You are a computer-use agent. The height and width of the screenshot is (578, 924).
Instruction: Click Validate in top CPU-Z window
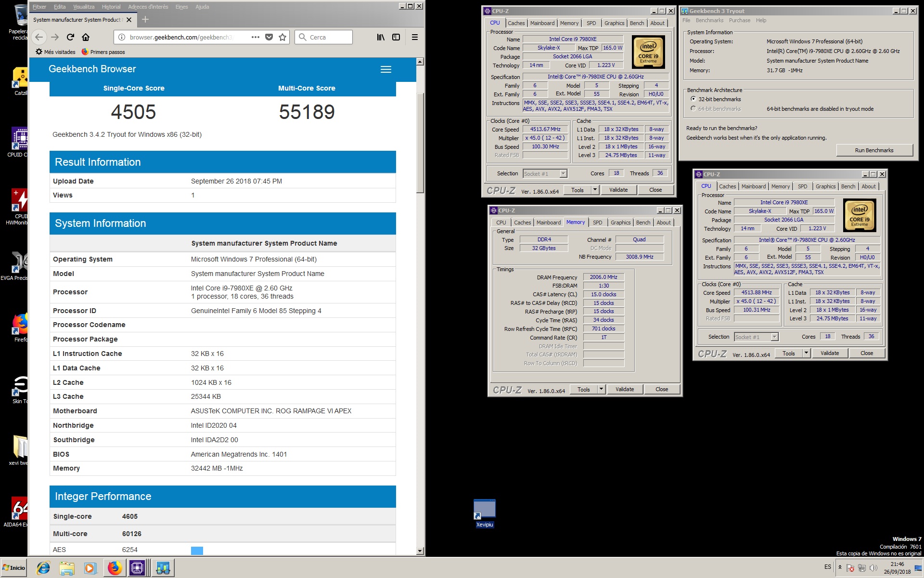tap(618, 190)
